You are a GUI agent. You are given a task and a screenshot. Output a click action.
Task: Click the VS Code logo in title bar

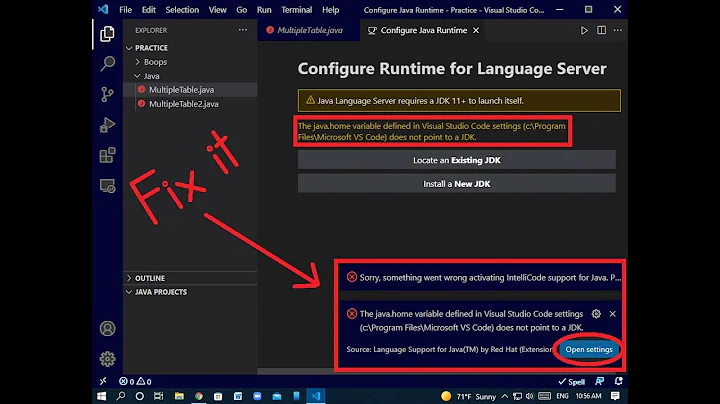coord(103,9)
